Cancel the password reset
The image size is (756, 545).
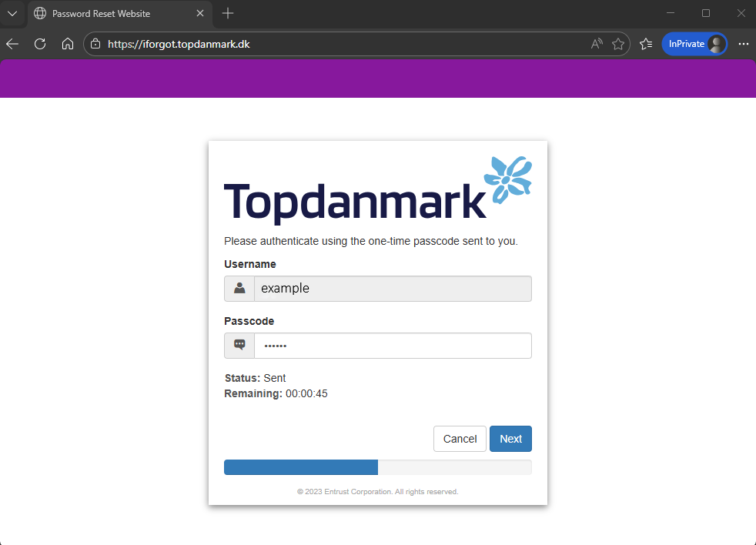tap(460, 439)
